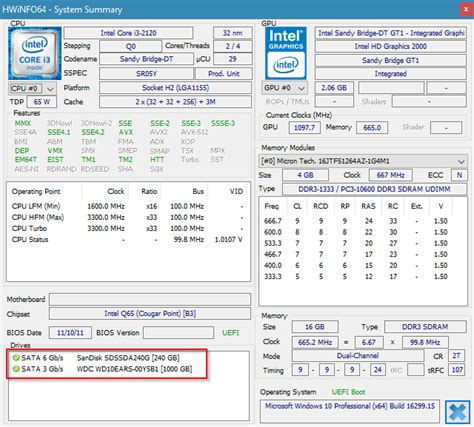Image resolution: width=474 pixels, height=427 pixels.
Task: Open the CPU #0 selector dropdown
Action: 32,89
